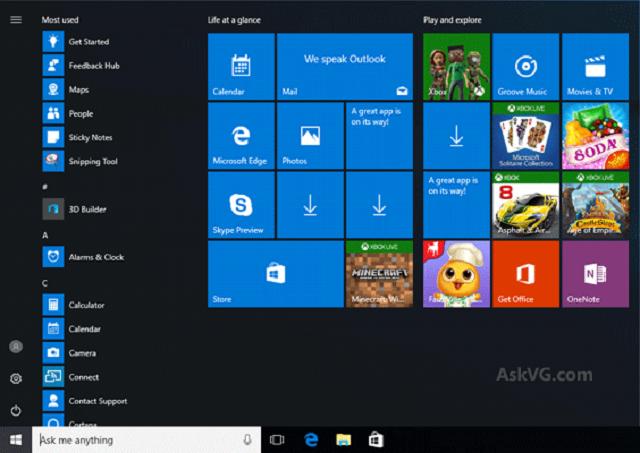Open the OneNote tile
This screenshot has height=453, width=640.
[x=596, y=274]
